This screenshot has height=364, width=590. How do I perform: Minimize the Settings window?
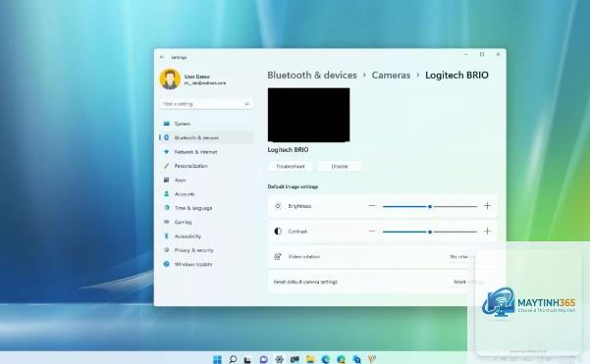[x=466, y=55]
